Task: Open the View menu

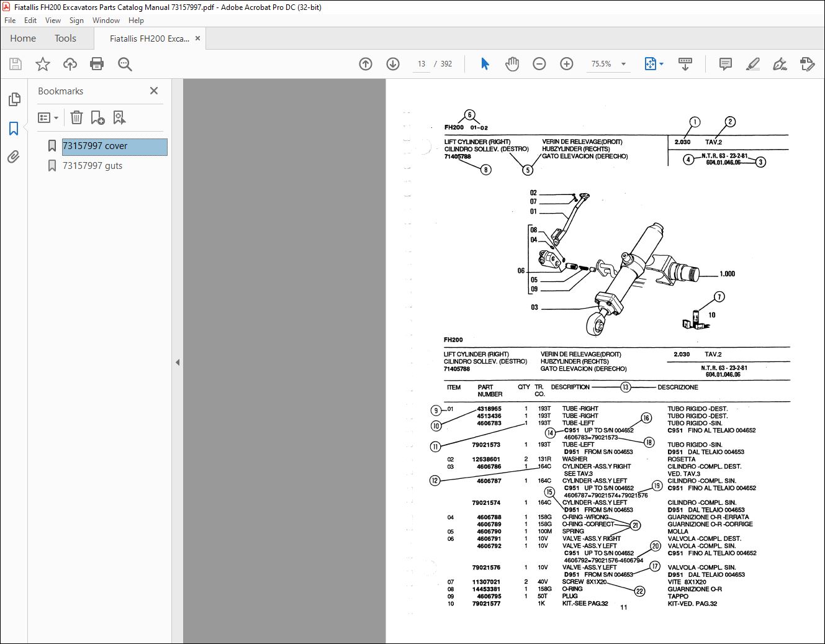Action: click(x=53, y=20)
